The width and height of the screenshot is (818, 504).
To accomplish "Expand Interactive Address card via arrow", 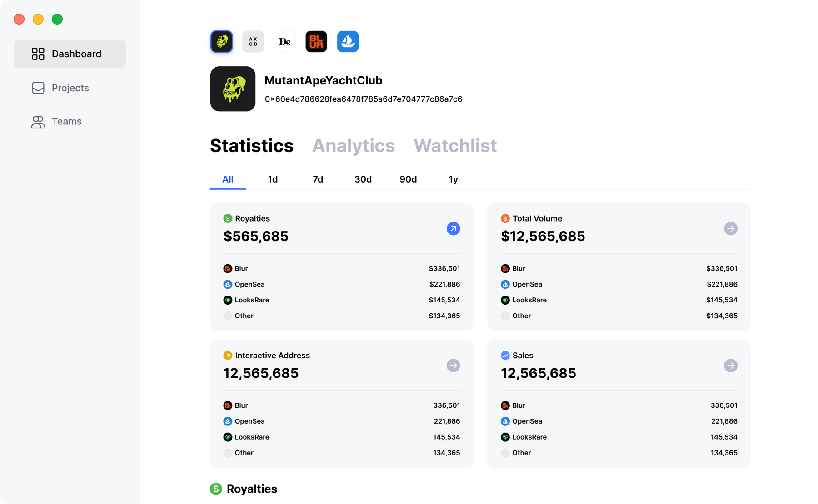I will pyautogui.click(x=453, y=366).
